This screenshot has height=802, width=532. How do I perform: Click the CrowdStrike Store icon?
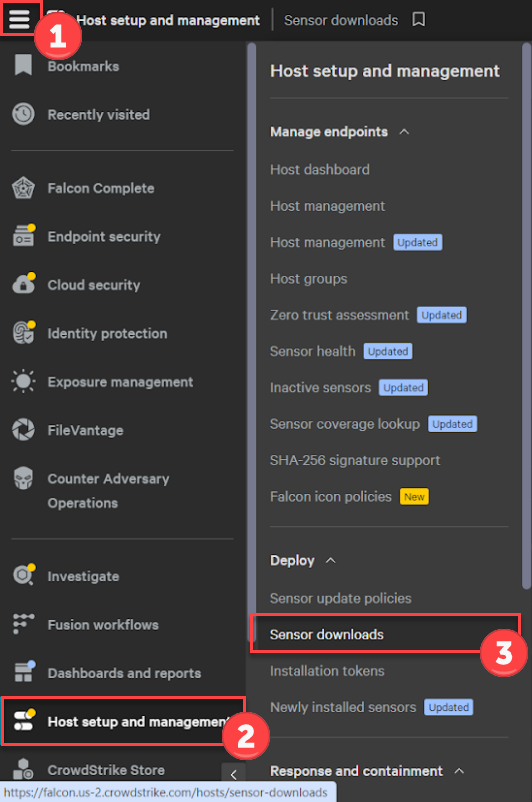pyautogui.click(x=23, y=769)
